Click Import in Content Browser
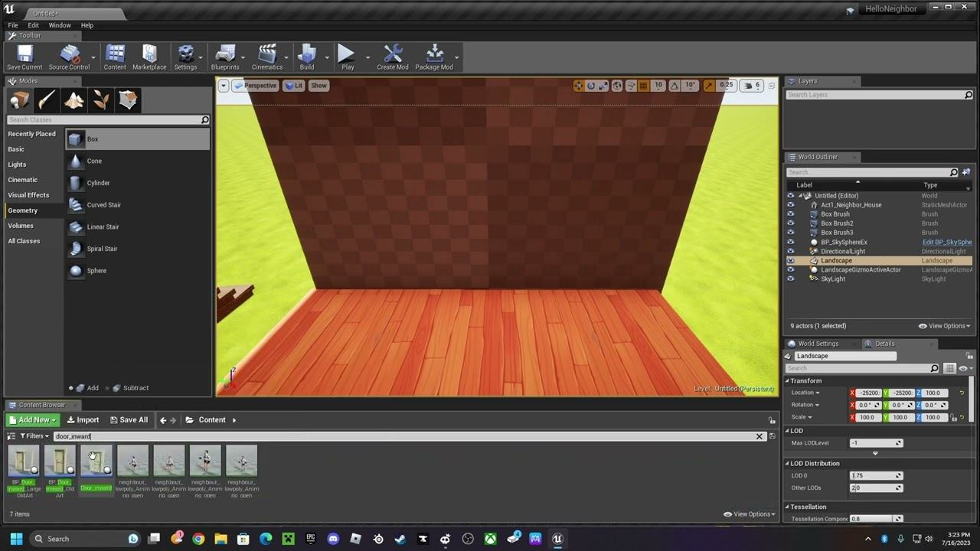Image resolution: width=980 pixels, height=551 pixels. (x=83, y=419)
